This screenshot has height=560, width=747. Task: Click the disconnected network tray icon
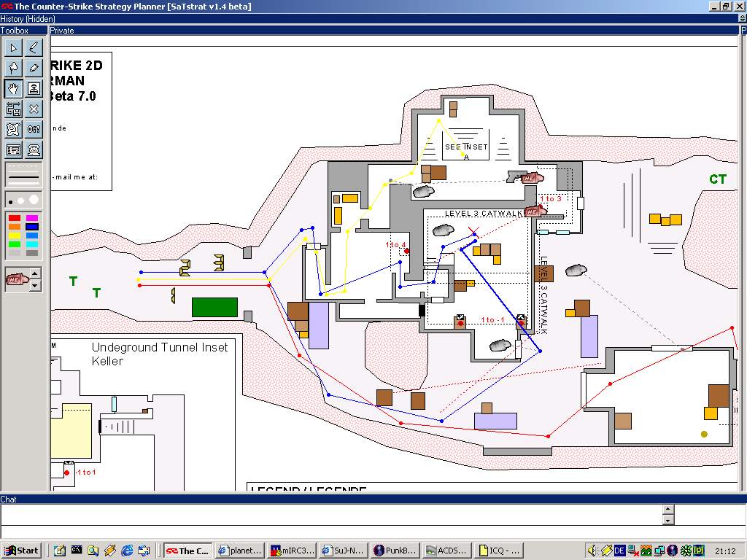click(x=632, y=551)
